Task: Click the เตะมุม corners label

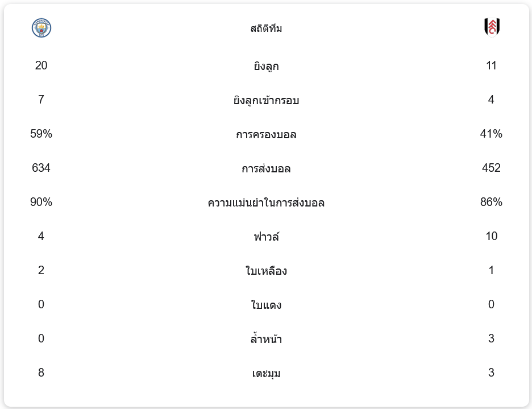Action: (266, 374)
